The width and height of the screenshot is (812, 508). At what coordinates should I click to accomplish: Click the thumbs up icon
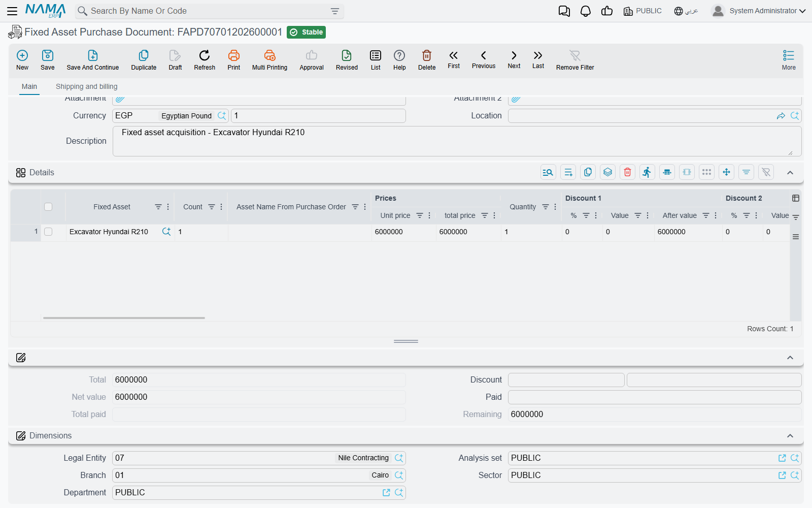tap(607, 11)
